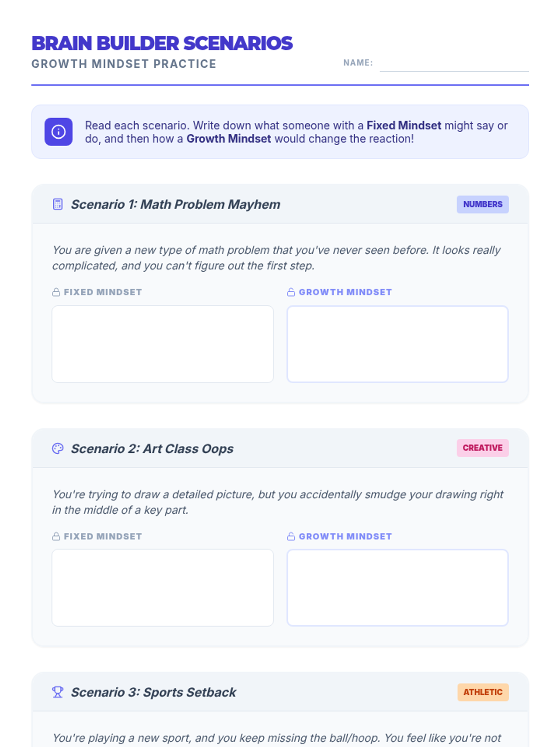Click the trophy icon beside Scenario 3
The width and height of the screenshot is (560, 747).
(58, 692)
